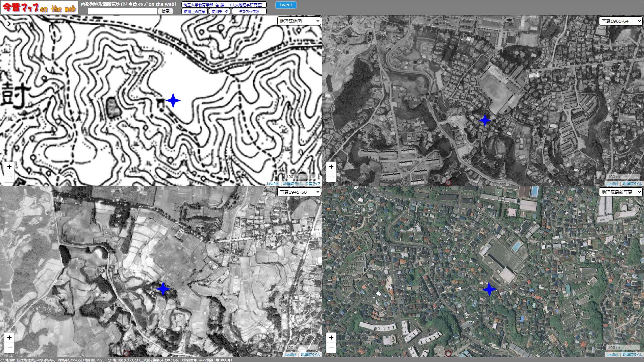Switch to デスクトップ版 desktop version

pos(249,11)
